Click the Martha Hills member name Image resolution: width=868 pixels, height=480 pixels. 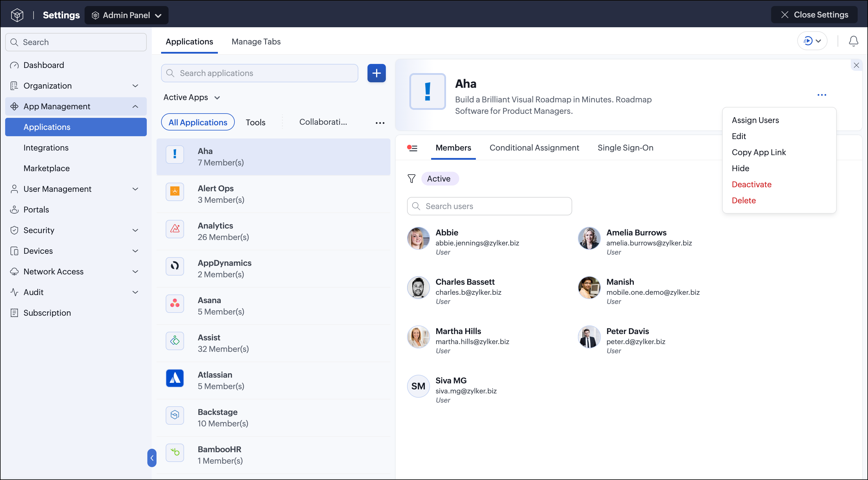(x=458, y=331)
